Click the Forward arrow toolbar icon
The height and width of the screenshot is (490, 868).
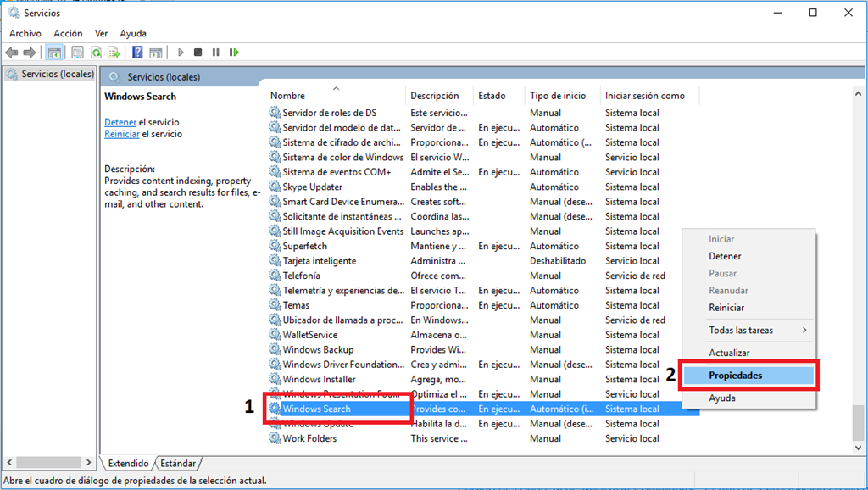[x=30, y=53]
